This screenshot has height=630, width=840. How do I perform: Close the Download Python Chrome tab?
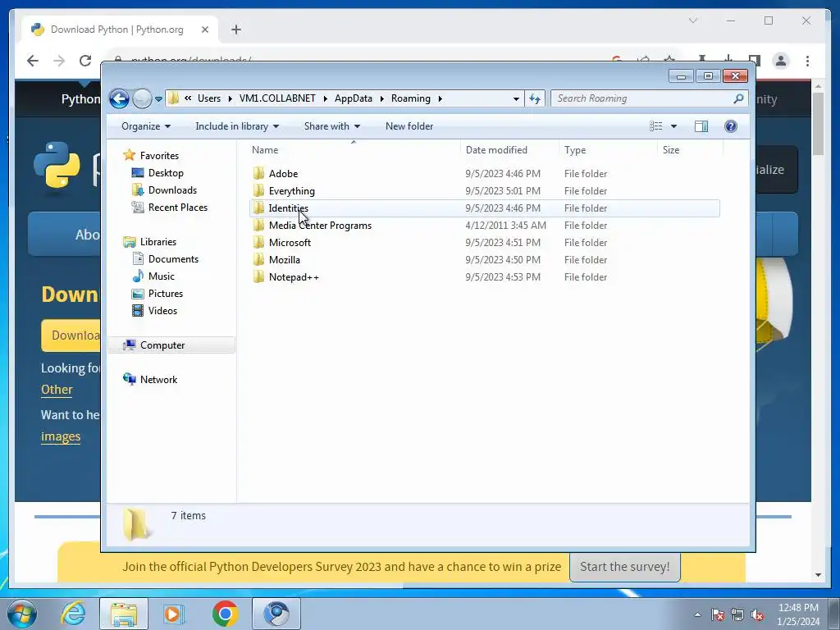(x=204, y=30)
